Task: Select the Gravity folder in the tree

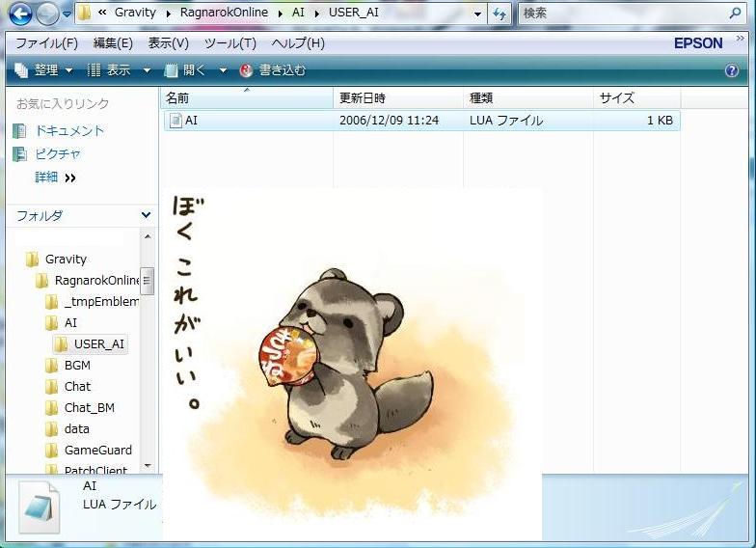Action: (x=56, y=259)
